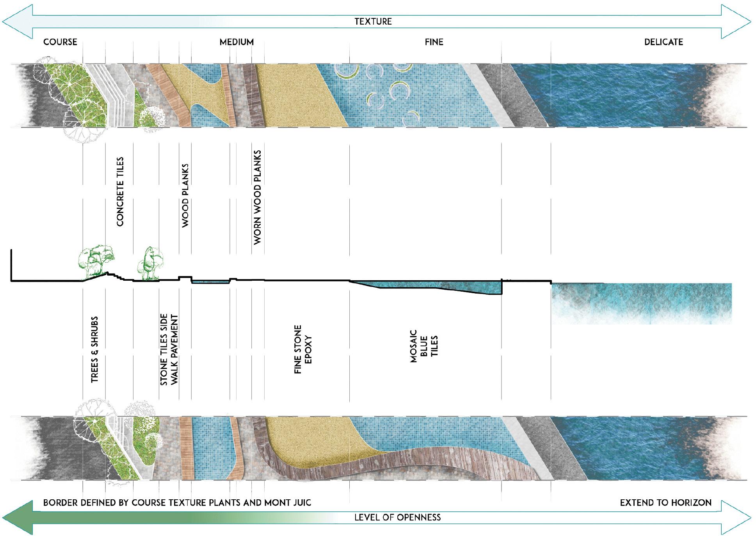Click the LEVEL OF OPENNESS arrow label
The height and width of the screenshot is (536, 756).
pos(397,518)
